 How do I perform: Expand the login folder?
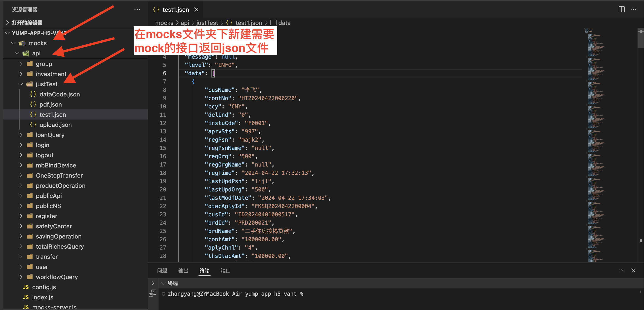click(x=21, y=145)
